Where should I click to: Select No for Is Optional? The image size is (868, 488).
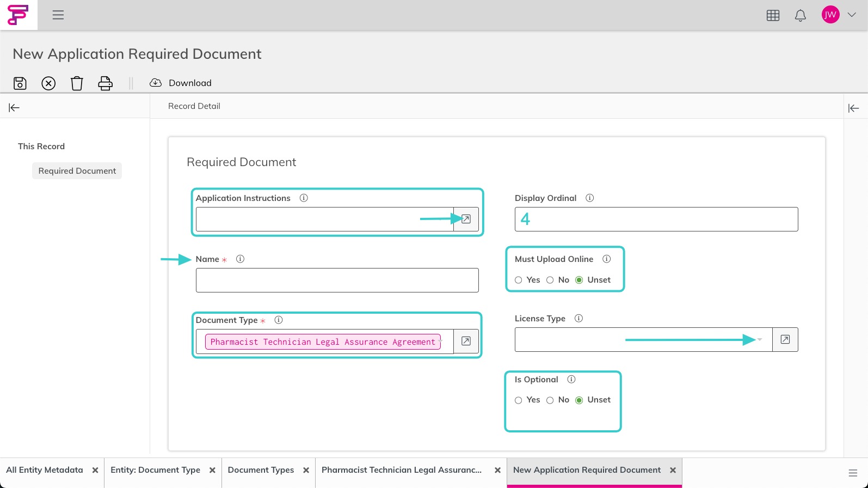pos(550,400)
